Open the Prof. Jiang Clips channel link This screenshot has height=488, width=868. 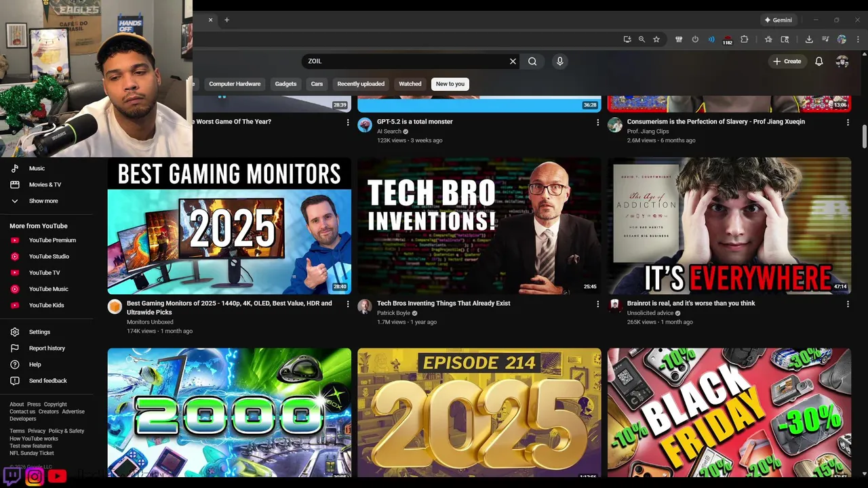tap(648, 131)
